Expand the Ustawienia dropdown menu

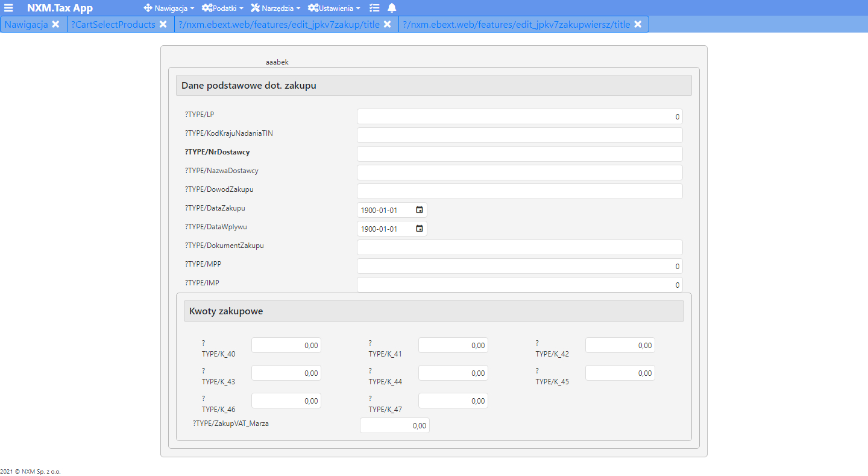click(x=334, y=8)
